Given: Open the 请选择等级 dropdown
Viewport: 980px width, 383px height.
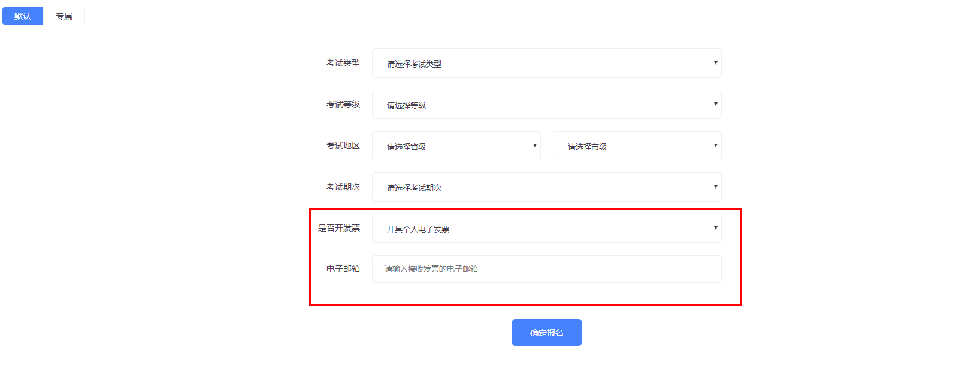Looking at the screenshot, I should pos(546,105).
